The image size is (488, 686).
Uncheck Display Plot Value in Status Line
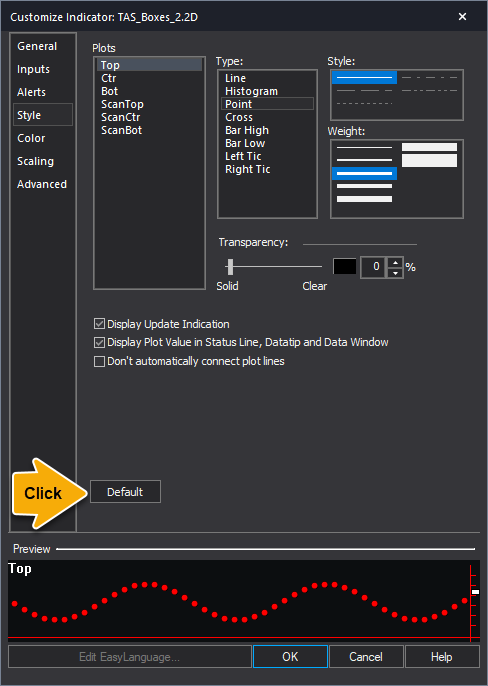[x=99, y=342]
